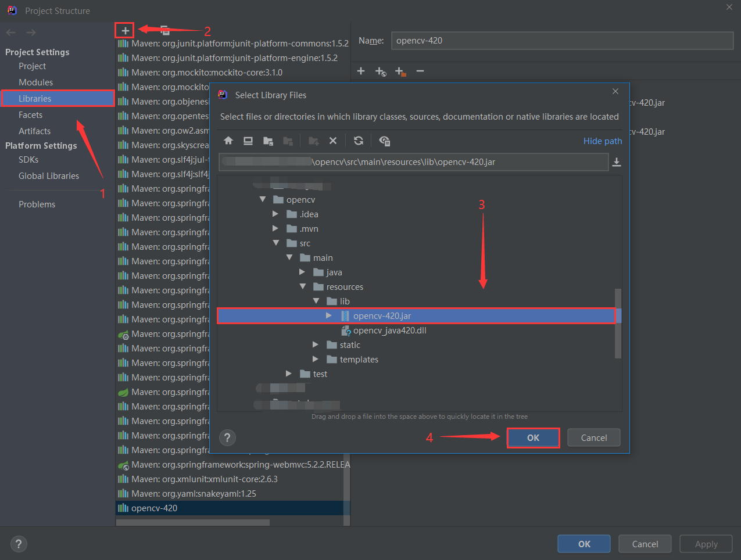Click the library icon of mockito-core:3.1.0
The height and width of the screenshot is (560, 741).
(x=123, y=73)
